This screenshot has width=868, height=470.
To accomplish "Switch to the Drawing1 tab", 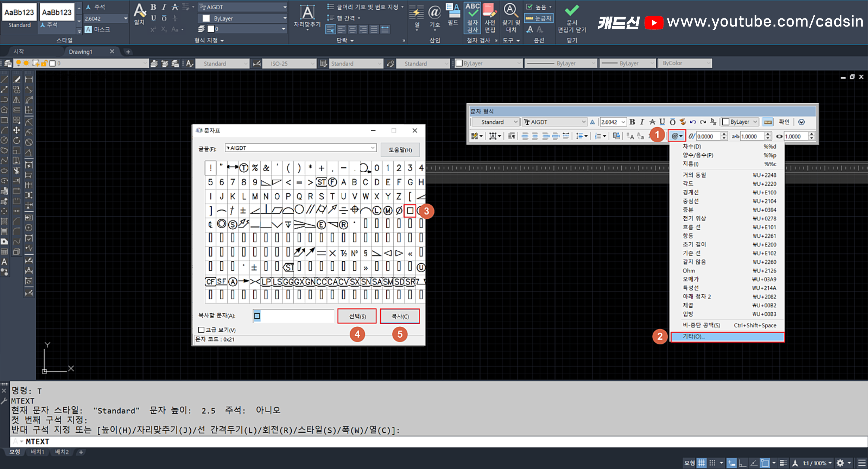I will [x=81, y=52].
